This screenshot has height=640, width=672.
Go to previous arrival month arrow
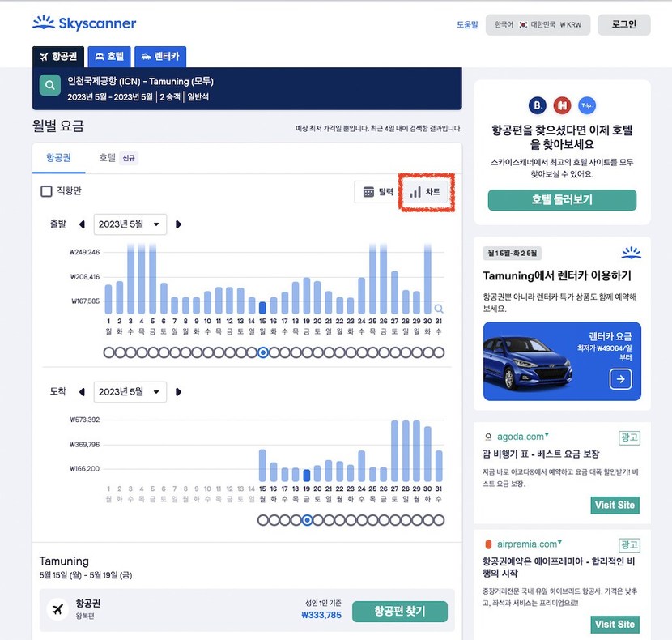82,392
